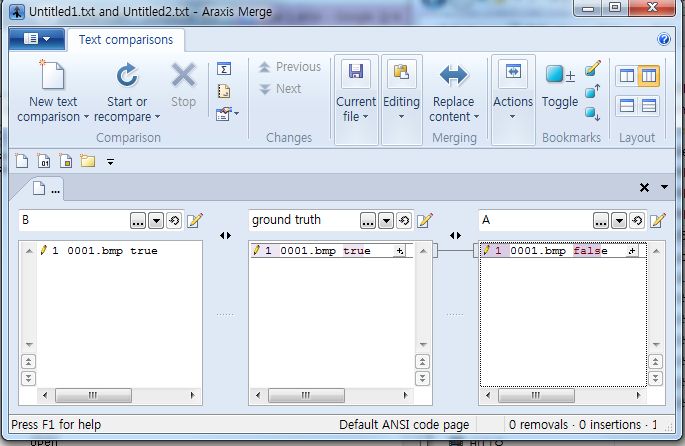
Task: Switch to the Text comparisons ribbon tab
Action: pyautogui.click(x=126, y=40)
